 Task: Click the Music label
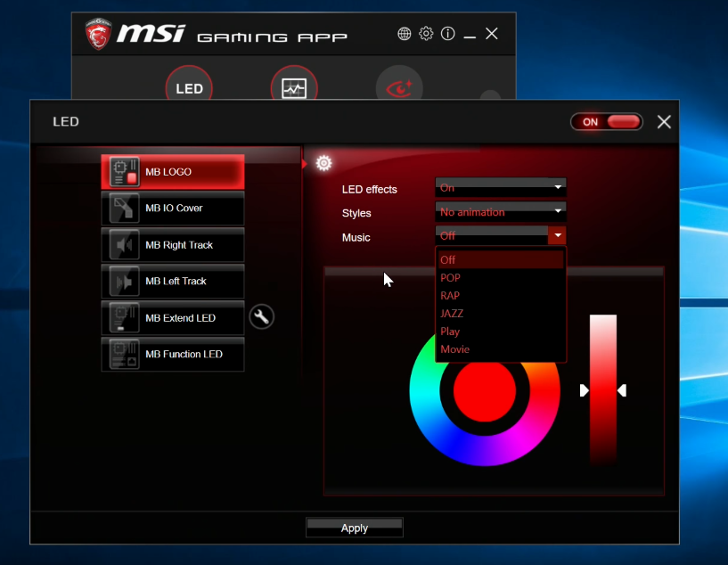356,237
